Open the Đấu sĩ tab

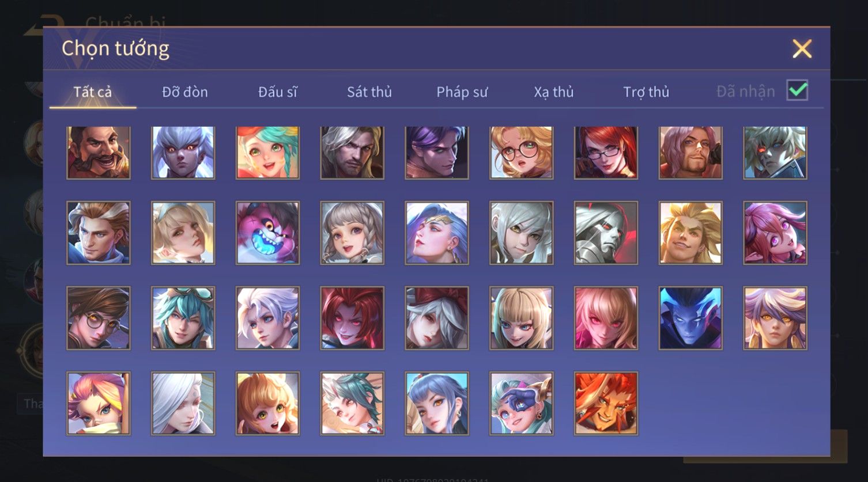click(x=278, y=92)
